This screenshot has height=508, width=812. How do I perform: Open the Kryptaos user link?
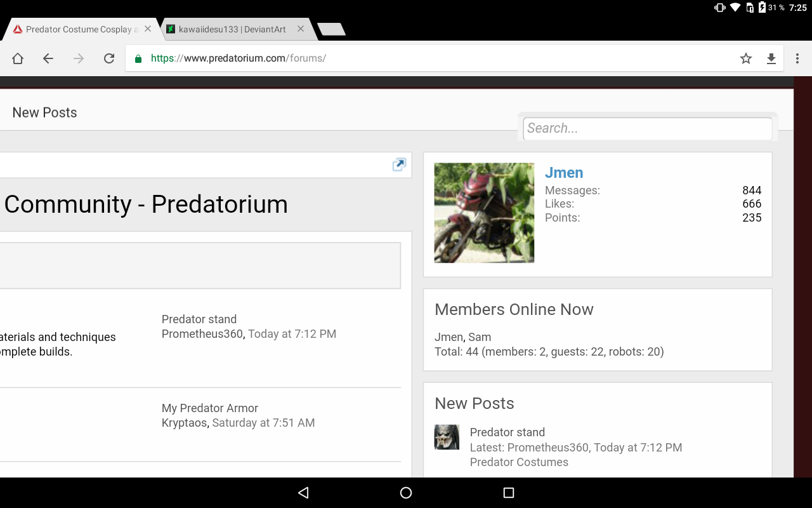click(x=185, y=423)
